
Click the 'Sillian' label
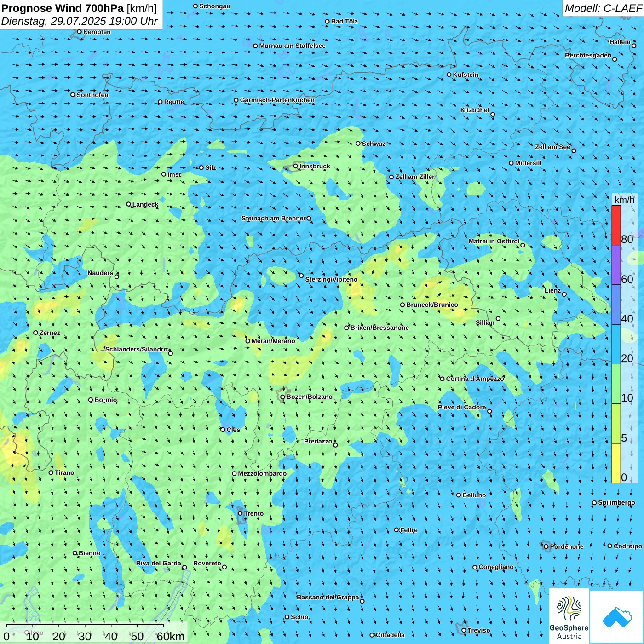[485, 322]
